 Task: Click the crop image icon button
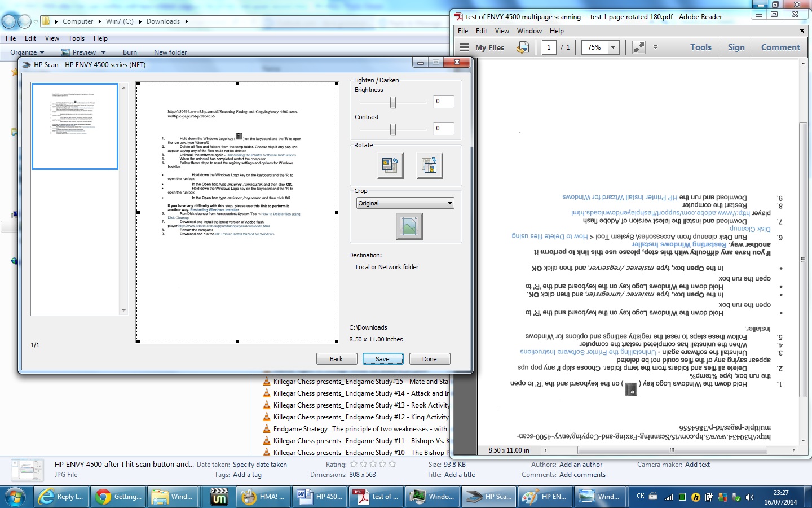click(x=409, y=226)
